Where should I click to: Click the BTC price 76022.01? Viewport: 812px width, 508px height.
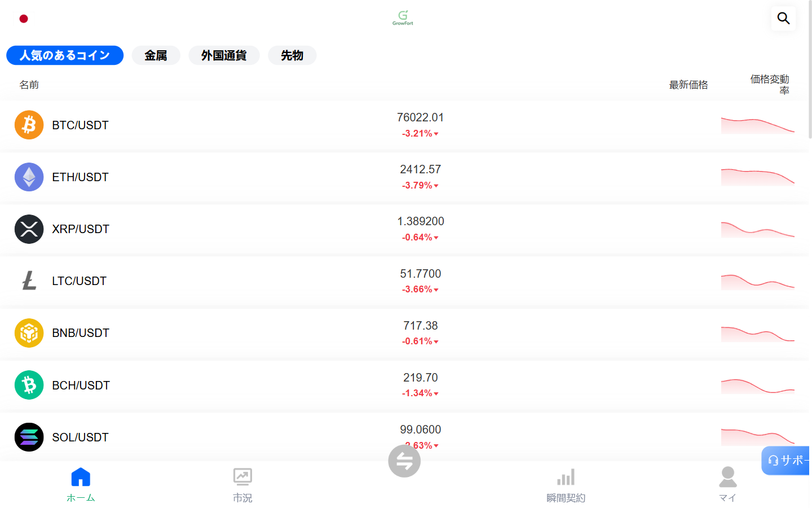click(420, 117)
